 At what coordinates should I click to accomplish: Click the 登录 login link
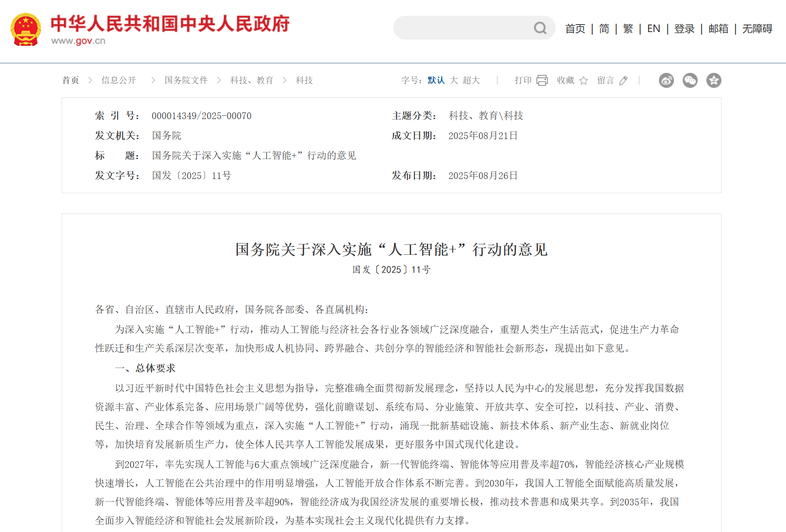(684, 28)
